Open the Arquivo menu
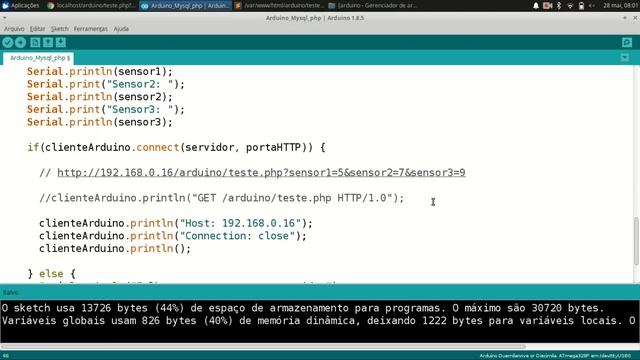This screenshot has width=640, height=360. (x=14, y=29)
